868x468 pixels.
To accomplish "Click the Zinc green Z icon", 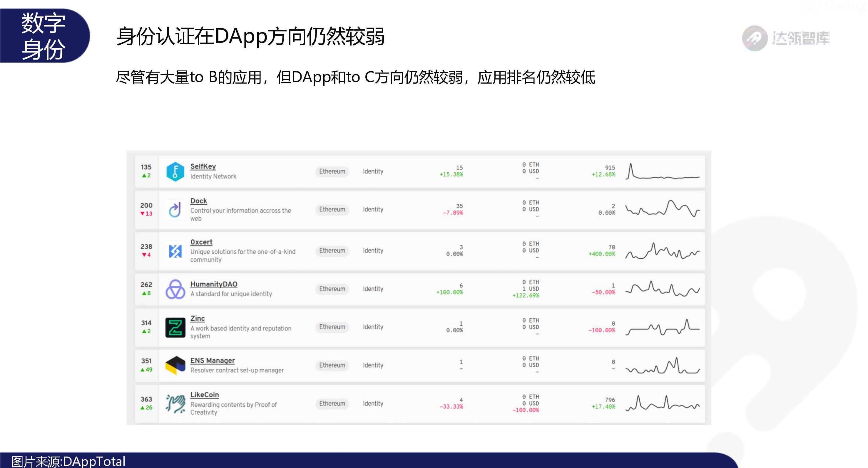I will pyautogui.click(x=175, y=327).
